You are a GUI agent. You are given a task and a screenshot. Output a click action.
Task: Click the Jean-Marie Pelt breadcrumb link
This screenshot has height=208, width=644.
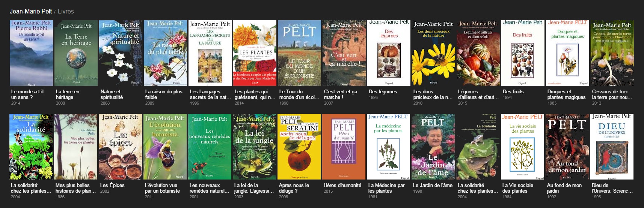click(31, 11)
